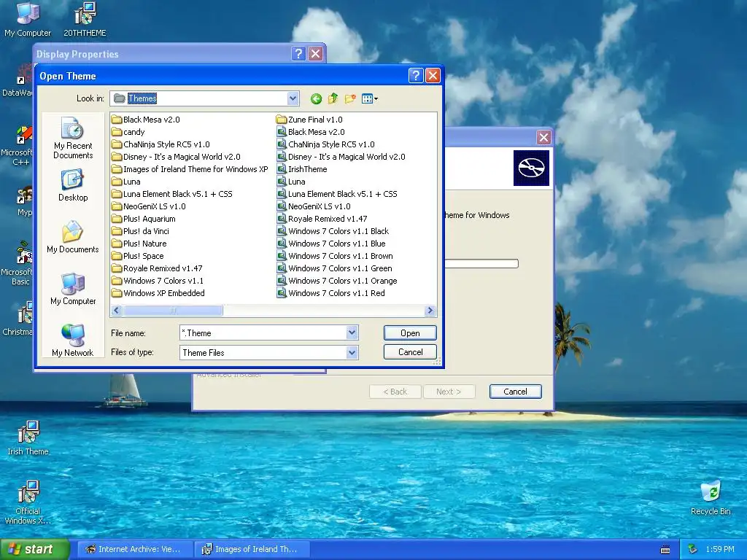Screen dimensions: 747x560
Task: Select Windows 7 Colors v1.1 Brown theme
Action: point(335,256)
